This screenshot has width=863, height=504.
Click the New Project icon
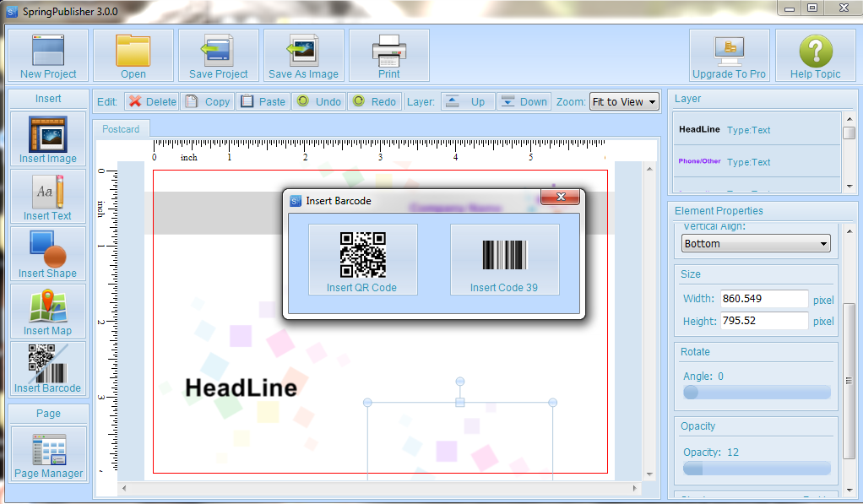(48, 56)
